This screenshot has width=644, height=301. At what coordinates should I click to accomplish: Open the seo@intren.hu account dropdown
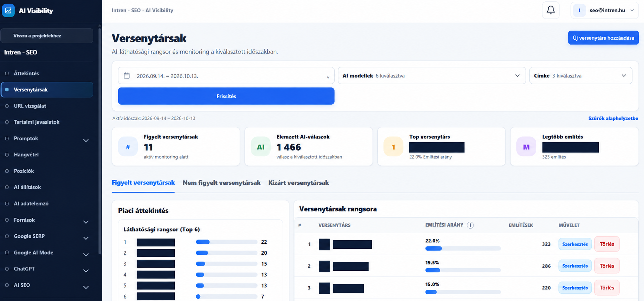point(605,11)
